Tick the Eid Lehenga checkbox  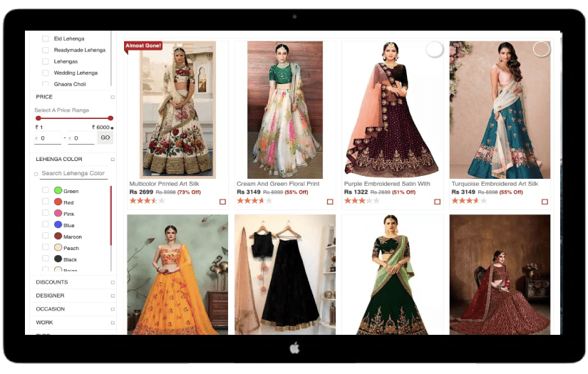pos(46,38)
